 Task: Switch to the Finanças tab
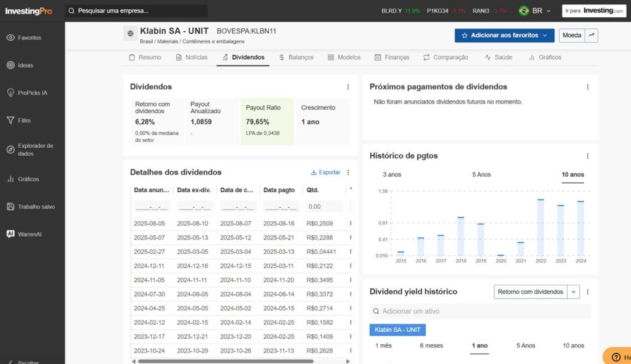tap(391, 57)
